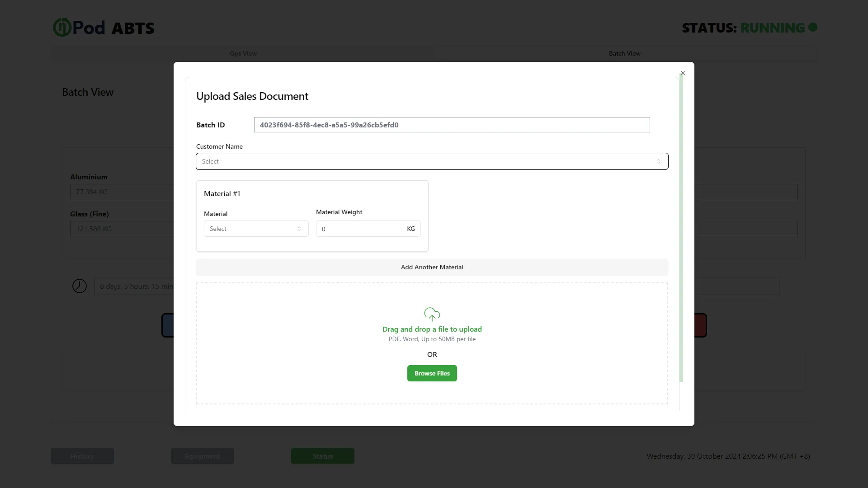Click the drag and drop upload area
The width and height of the screenshot is (868, 488).
(432, 343)
